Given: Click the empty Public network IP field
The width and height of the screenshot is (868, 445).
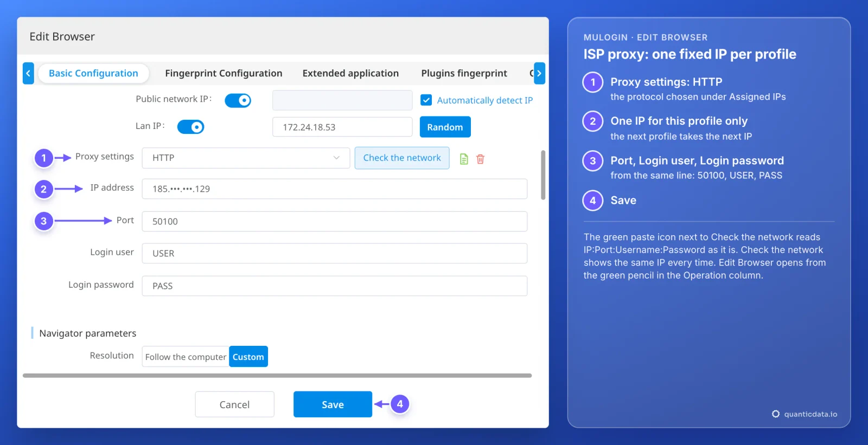Looking at the screenshot, I should point(342,100).
